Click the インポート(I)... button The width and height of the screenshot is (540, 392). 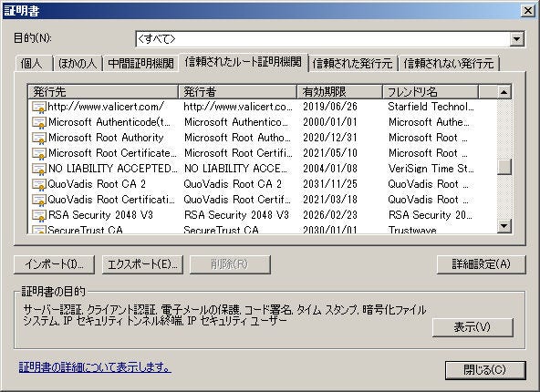click(x=54, y=264)
